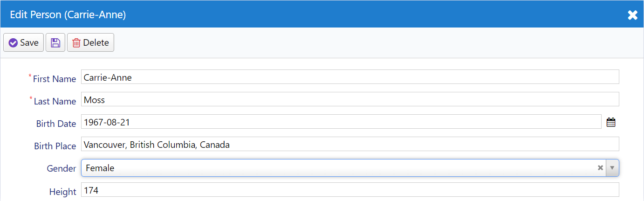Image resolution: width=644 pixels, height=201 pixels.
Task: Focus the Height field showing 174
Action: pyautogui.click(x=350, y=190)
